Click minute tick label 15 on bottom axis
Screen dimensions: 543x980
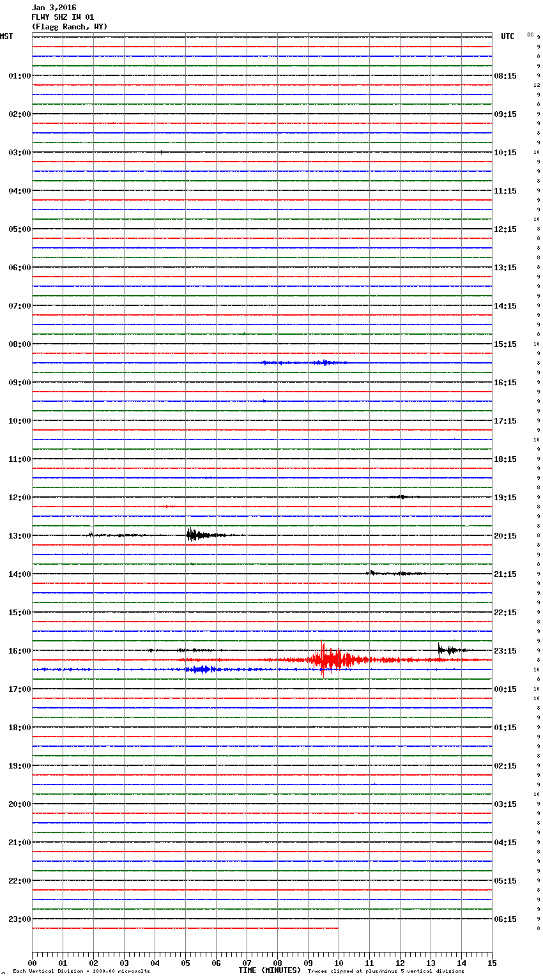click(x=492, y=963)
